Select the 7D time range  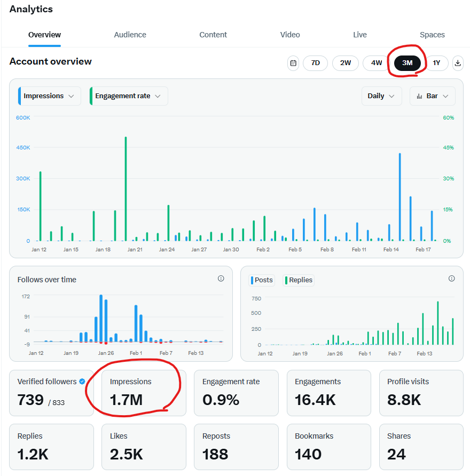click(315, 63)
